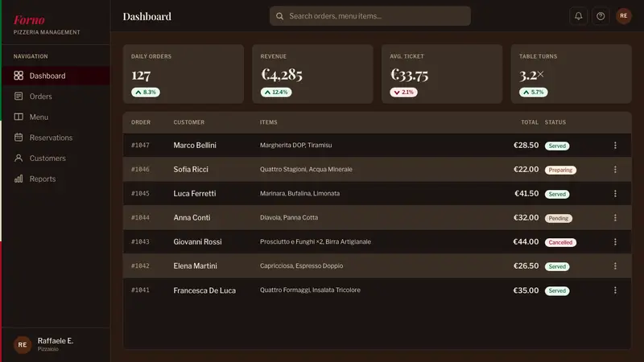Click order number #1044
The height and width of the screenshot is (362, 644).
(140, 217)
